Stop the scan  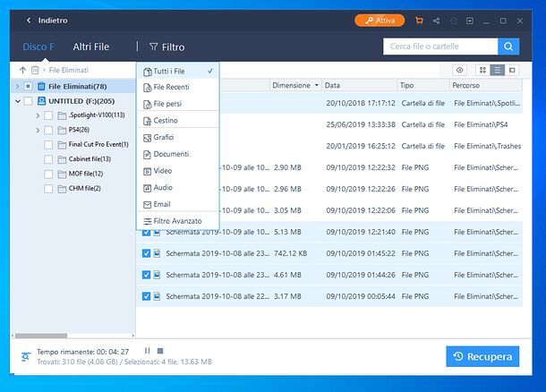[160, 351]
